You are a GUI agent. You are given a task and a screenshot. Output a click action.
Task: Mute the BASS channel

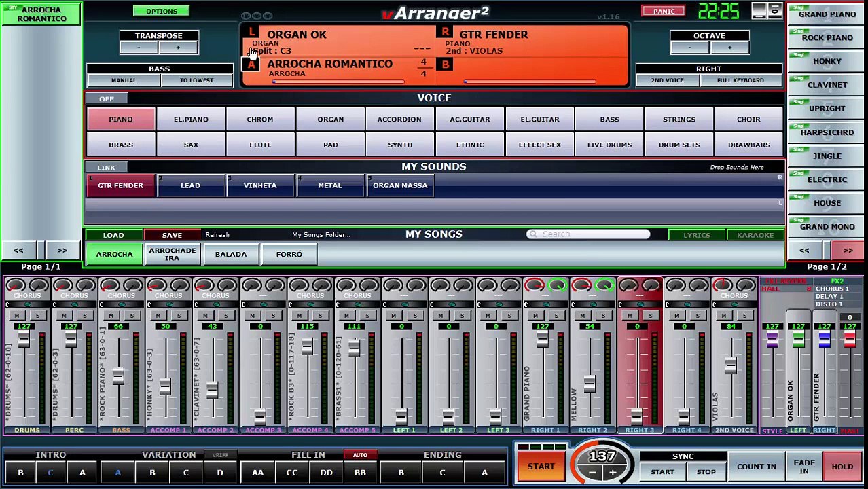coord(111,316)
